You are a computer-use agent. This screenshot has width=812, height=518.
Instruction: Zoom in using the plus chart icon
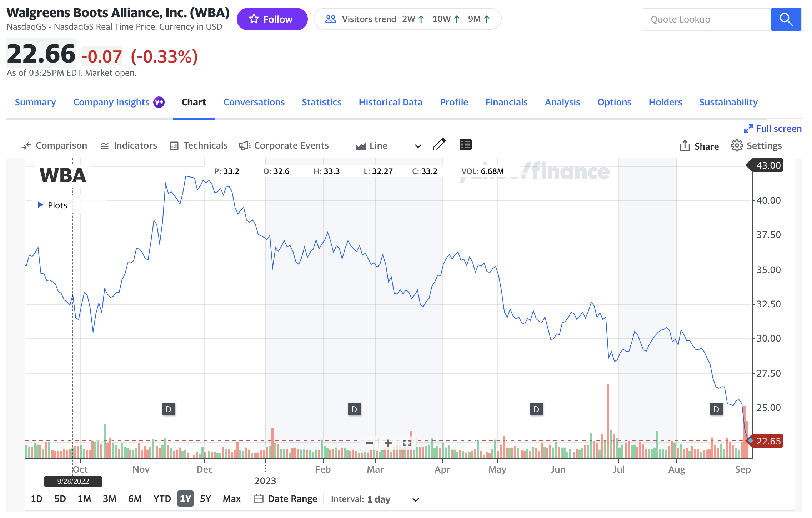point(388,443)
